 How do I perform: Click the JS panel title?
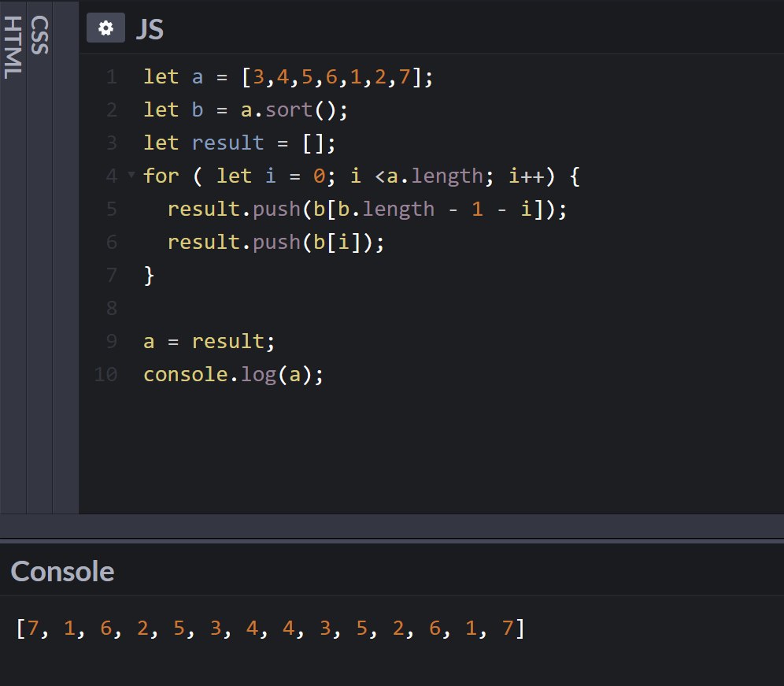click(150, 29)
